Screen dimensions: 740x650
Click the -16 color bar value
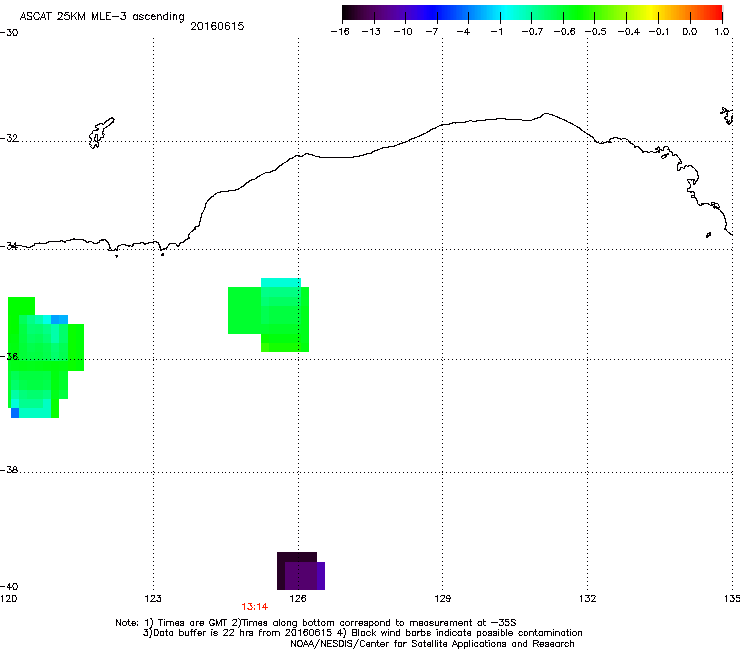[340, 32]
